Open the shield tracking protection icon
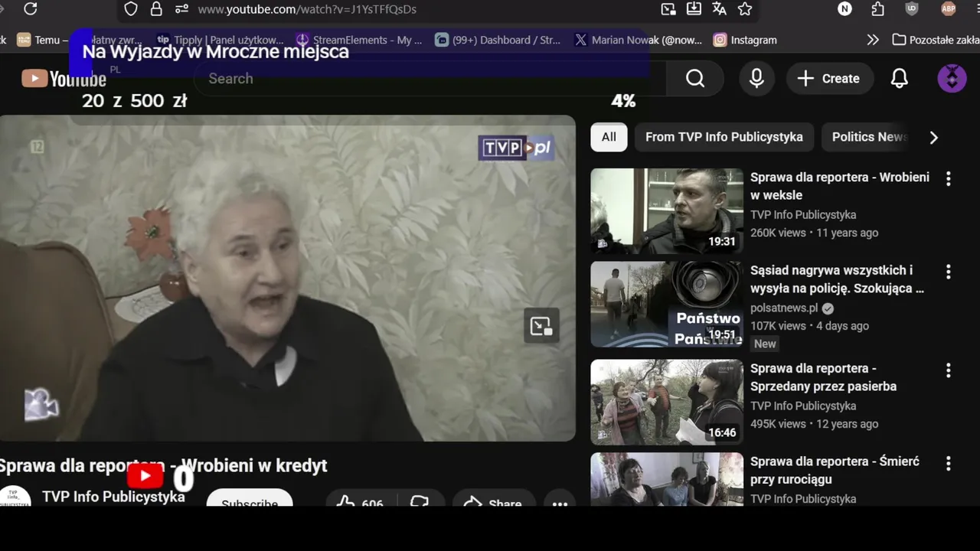The height and width of the screenshot is (551, 980). (x=131, y=9)
